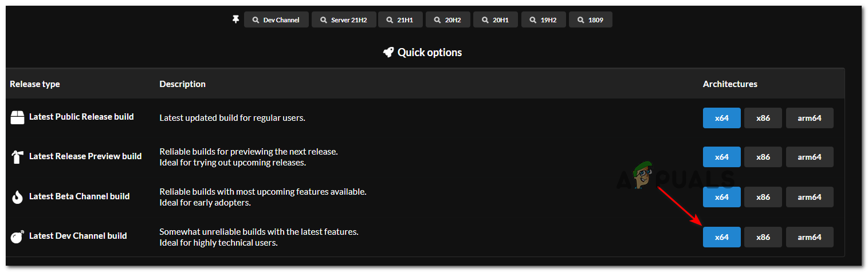The image size is (868, 272).
Task: Click the bomb icon for Dev Channel build
Action: (x=18, y=236)
